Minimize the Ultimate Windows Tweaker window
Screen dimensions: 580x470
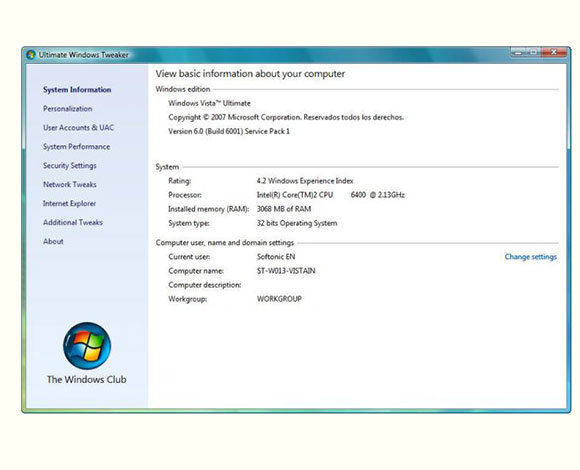point(518,52)
